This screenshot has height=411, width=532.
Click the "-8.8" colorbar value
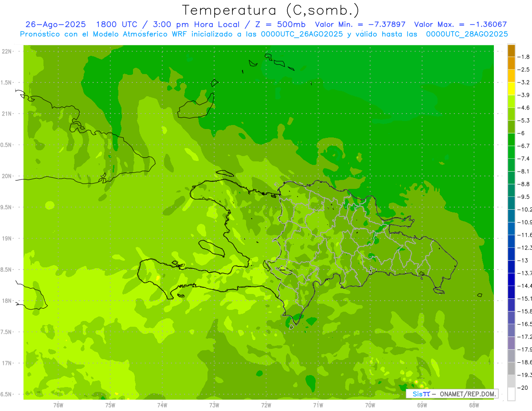tap(524, 184)
